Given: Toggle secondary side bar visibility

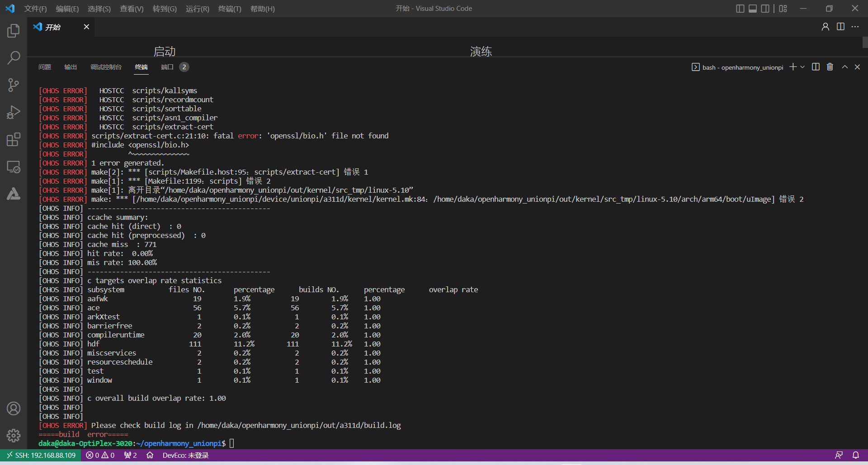Looking at the screenshot, I should tap(765, 9).
